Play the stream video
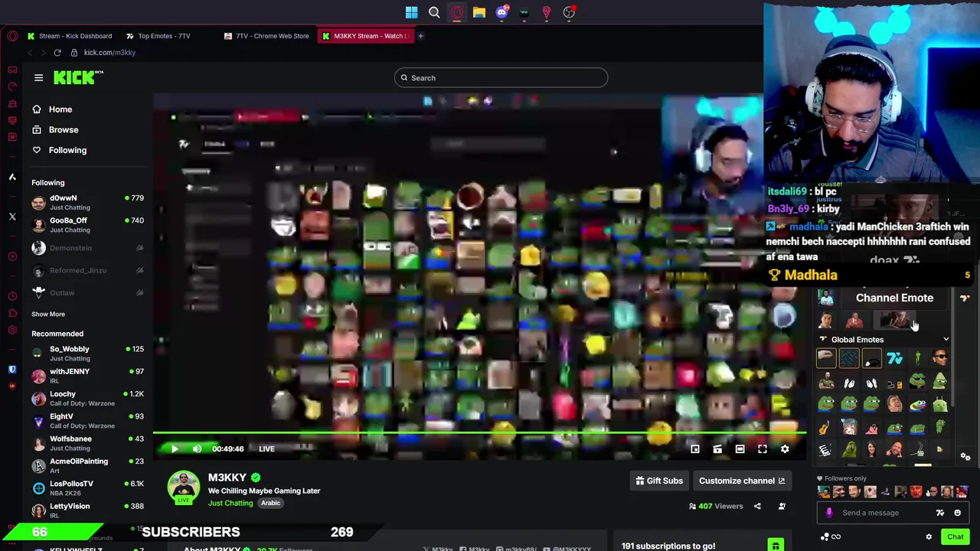980x551 pixels. (175, 449)
